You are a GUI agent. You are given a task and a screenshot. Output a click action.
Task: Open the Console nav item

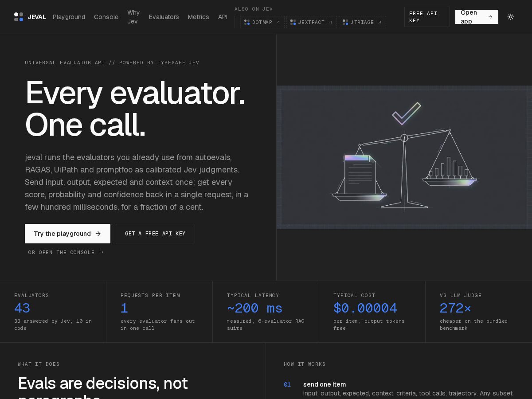[106, 17]
